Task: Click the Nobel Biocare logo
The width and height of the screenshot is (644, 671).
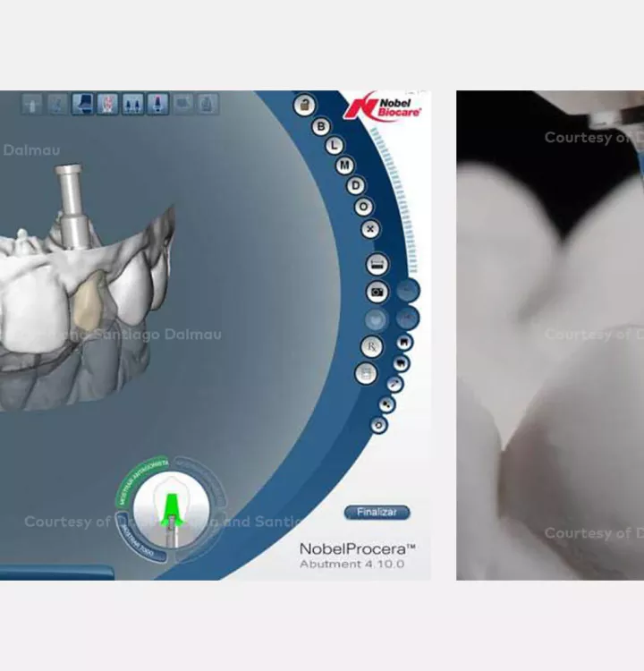Action: pyautogui.click(x=383, y=106)
